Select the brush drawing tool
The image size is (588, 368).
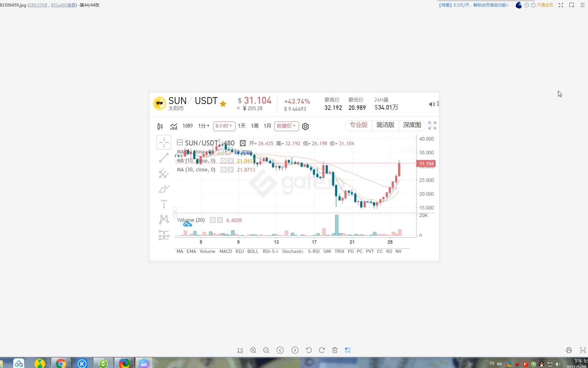click(164, 189)
